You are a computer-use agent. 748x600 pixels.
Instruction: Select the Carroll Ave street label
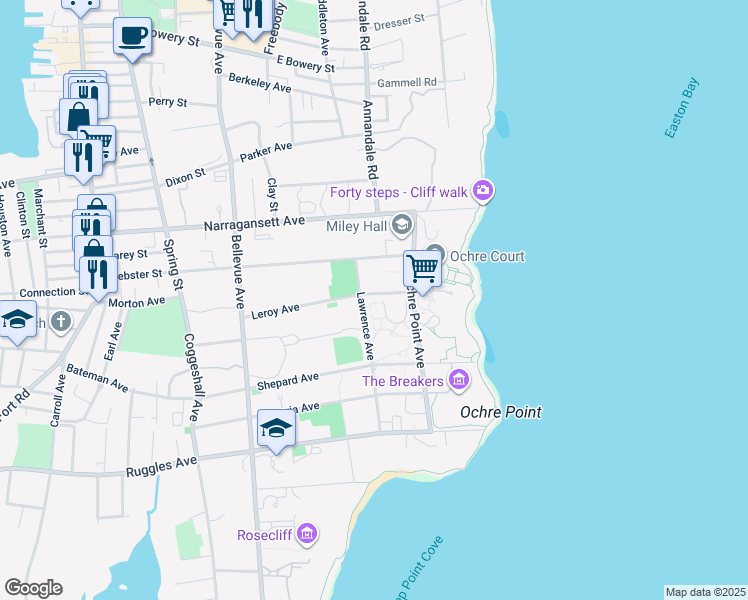(58, 401)
